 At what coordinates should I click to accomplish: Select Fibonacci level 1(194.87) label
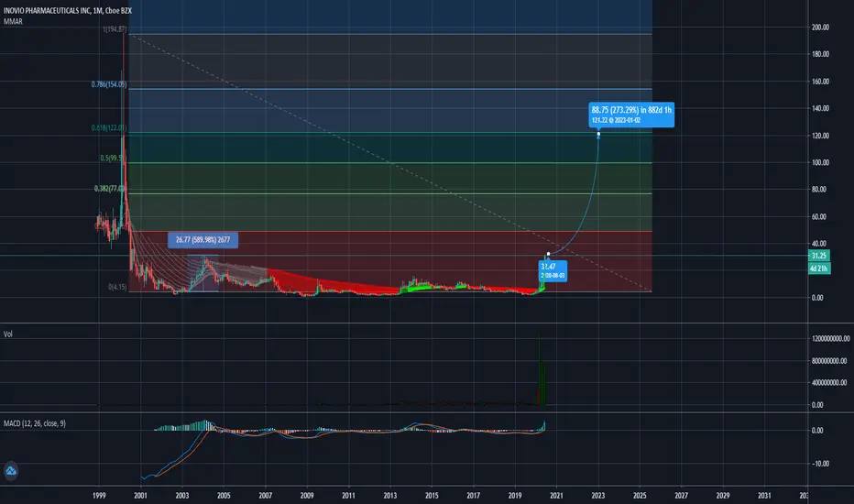(x=115, y=29)
